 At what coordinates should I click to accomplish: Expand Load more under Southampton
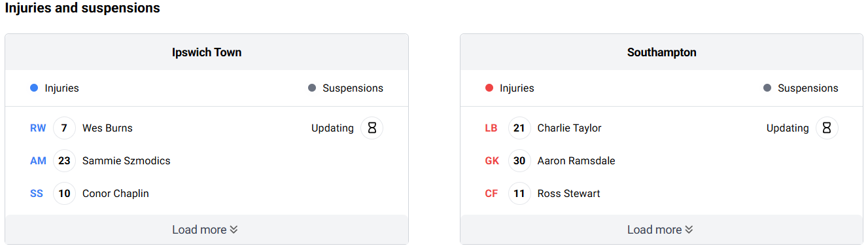point(661,230)
